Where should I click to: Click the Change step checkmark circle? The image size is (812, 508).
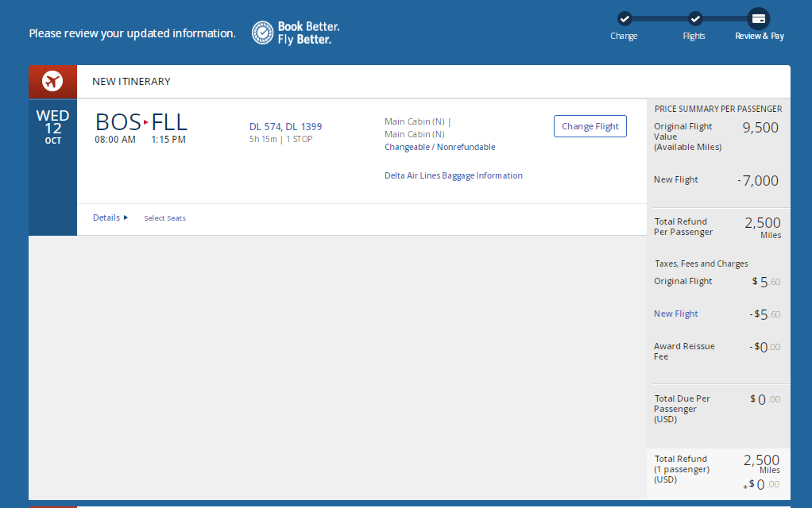click(624, 18)
